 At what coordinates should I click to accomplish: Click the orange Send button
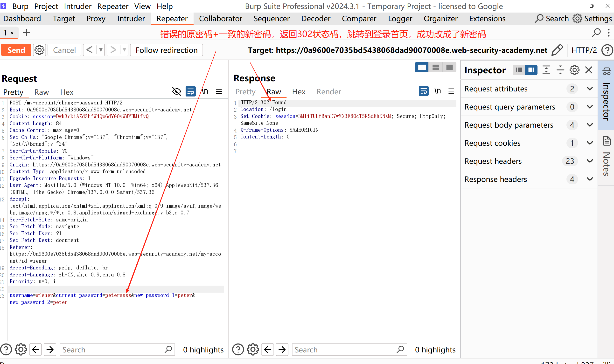(x=16, y=50)
